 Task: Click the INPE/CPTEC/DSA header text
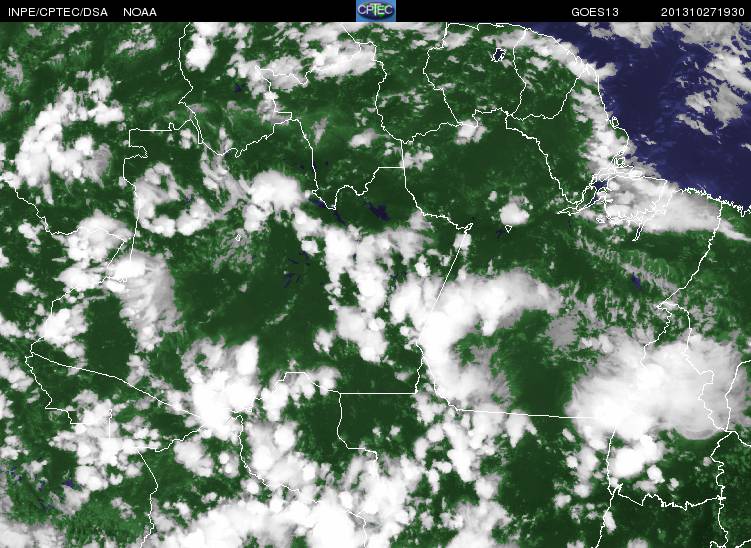57,12
